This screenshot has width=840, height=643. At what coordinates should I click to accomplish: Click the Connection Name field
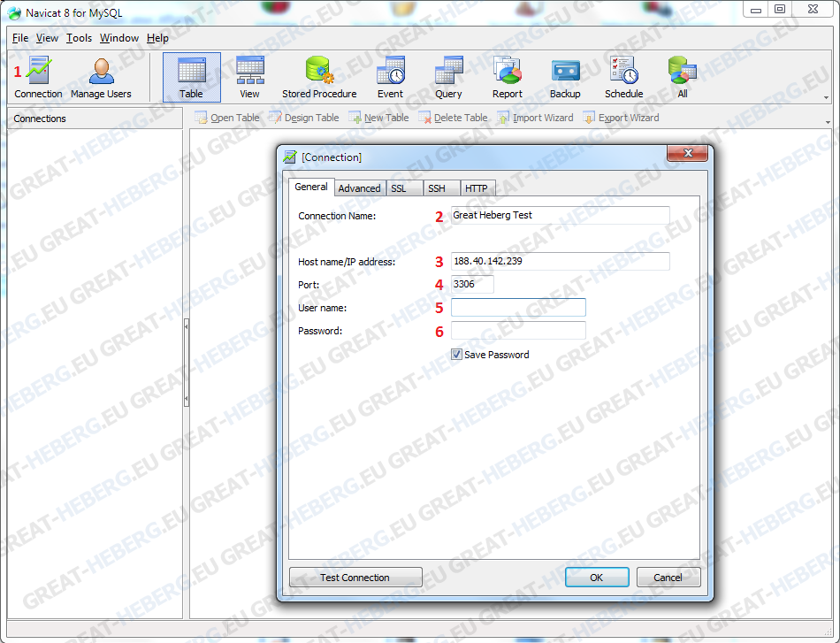(560, 216)
